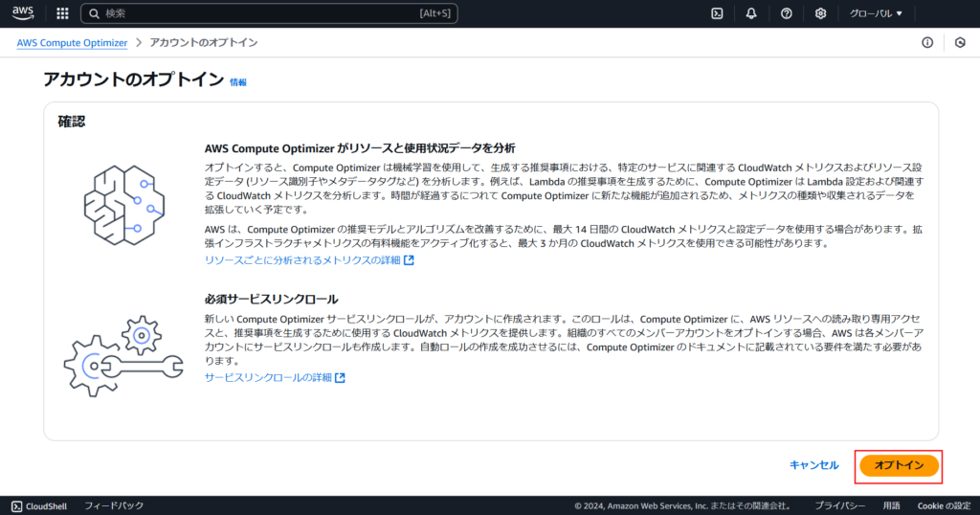Image resolution: width=980 pixels, height=515 pixels.
Task: Open the notifications bell icon
Action: click(751, 13)
